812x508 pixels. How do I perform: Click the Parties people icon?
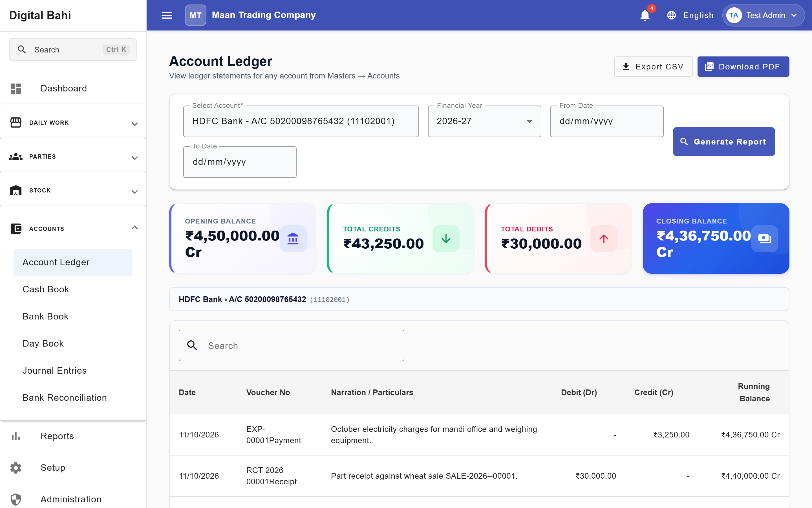click(16, 157)
